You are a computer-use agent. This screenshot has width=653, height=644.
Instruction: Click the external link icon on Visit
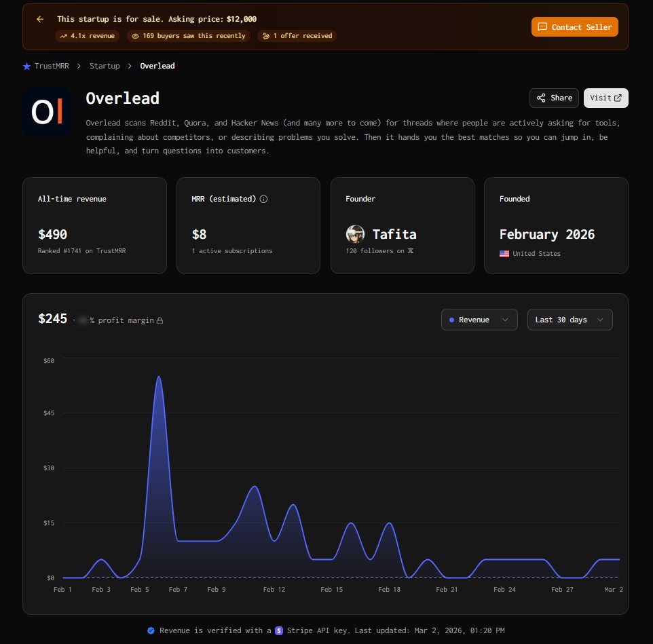[618, 98]
